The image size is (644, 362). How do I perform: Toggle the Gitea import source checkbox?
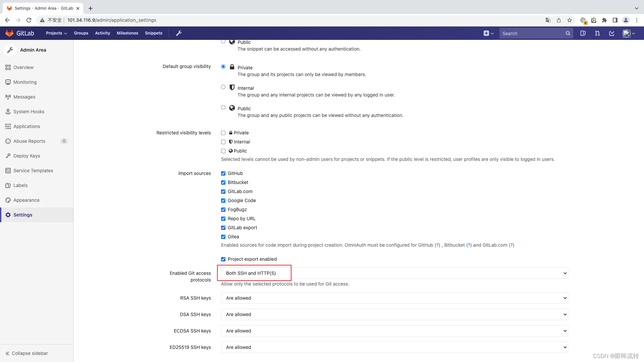[223, 236]
